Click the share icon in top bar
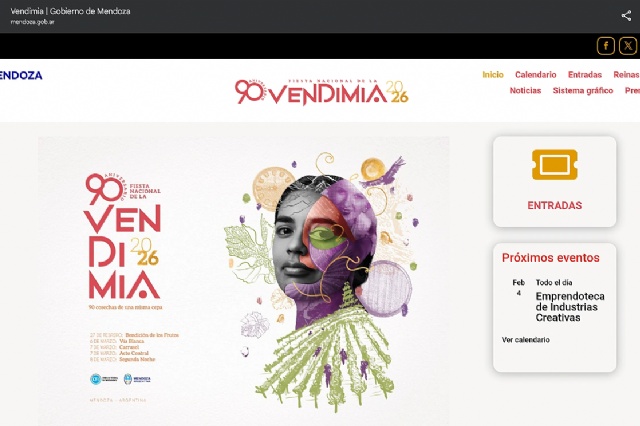This screenshot has width=640, height=426. (x=626, y=16)
